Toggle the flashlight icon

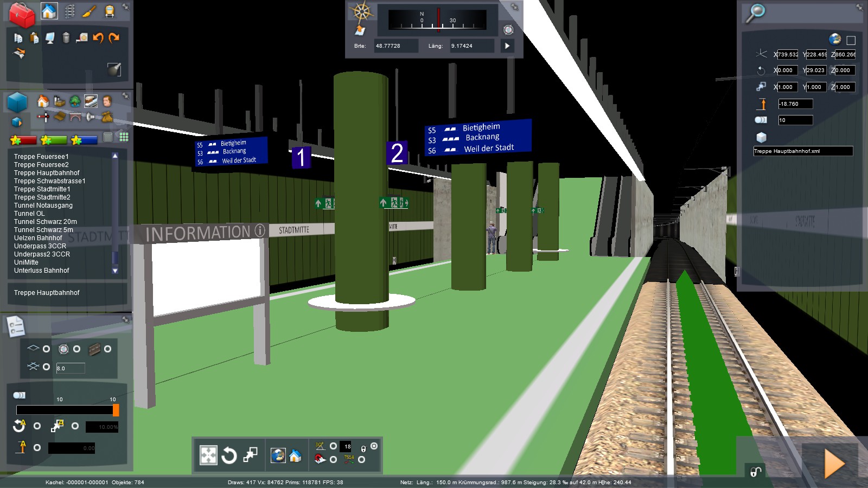pyautogui.click(x=114, y=69)
